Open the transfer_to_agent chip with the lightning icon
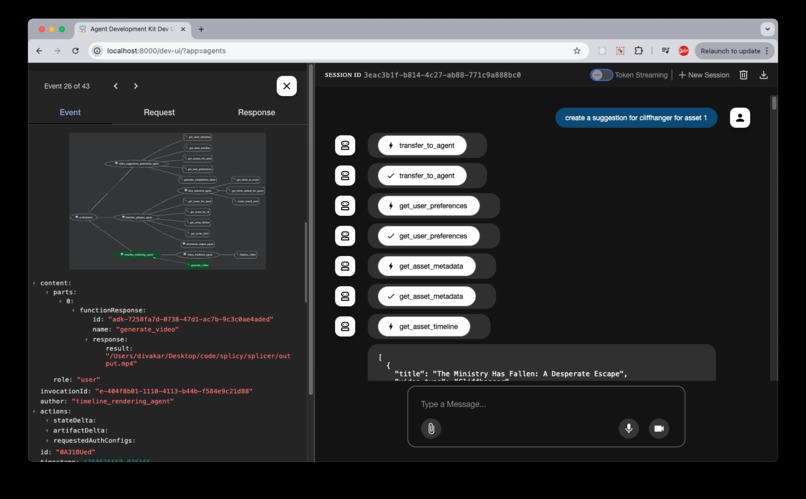806x499 pixels. (422, 145)
